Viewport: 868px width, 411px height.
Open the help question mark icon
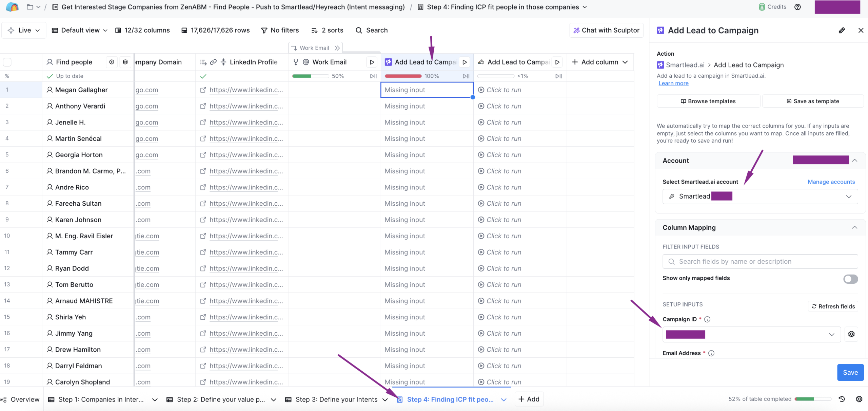(x=797, y=7)
